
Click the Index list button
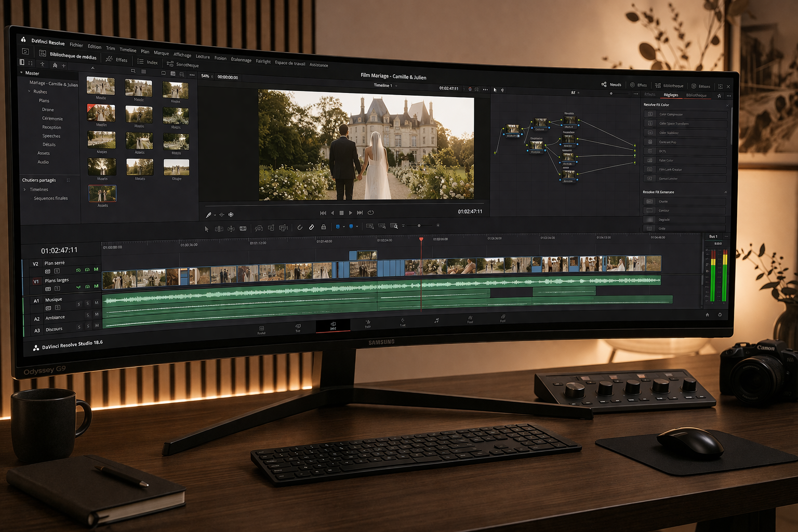[148, 62]
